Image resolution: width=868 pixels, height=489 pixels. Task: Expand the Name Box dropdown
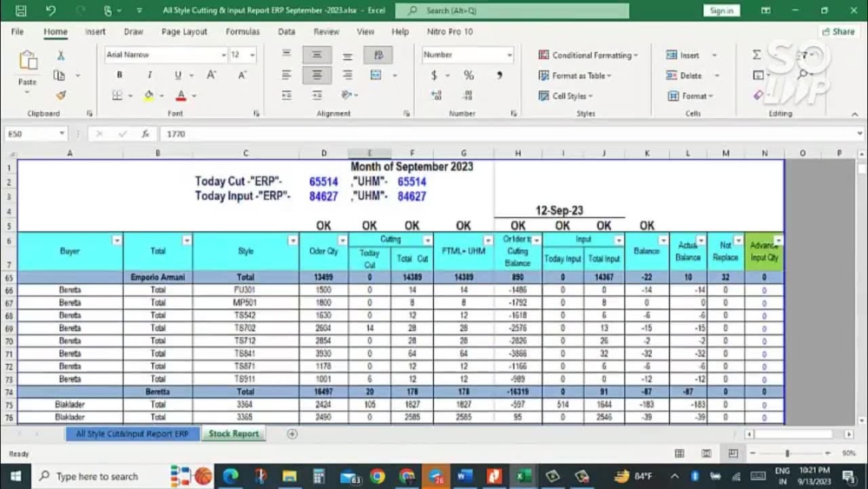coord(62,134)
